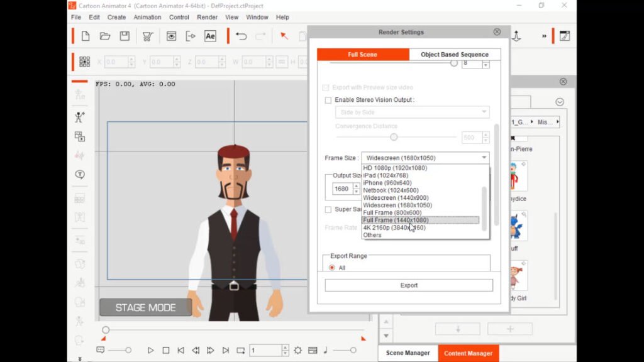Viewport: 644px width, 362px height.
Task: Launch the After Effects (Ae) export icon
Action: [x=210, y=36]
